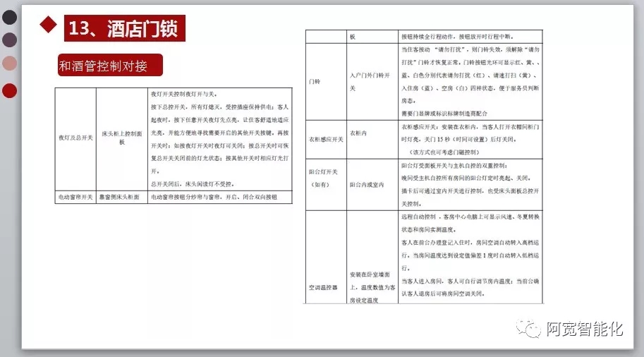The width and height of the screenshot is (644, 357).
Task: Select the purple-gray circle swatch
Action: pyautogui.click(x=10, y=40)
